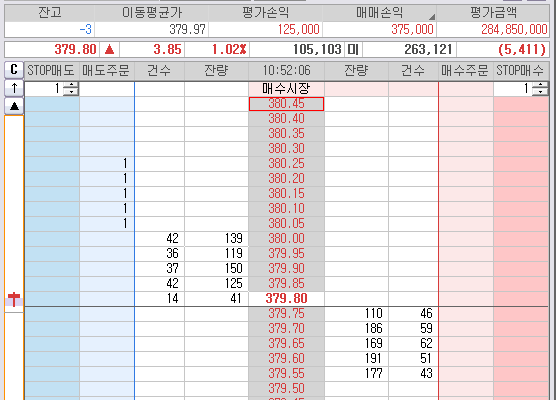Click the sell order at 380.15
Image resolution: width=556 pixels, height=400 pixels.
click(x=107, y=194)
